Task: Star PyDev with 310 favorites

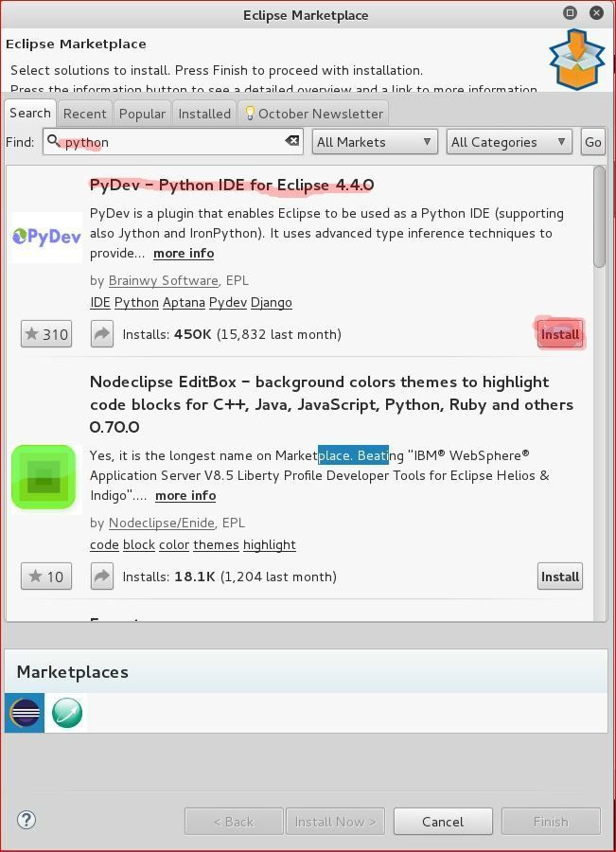Action: [x=46, y=333]
